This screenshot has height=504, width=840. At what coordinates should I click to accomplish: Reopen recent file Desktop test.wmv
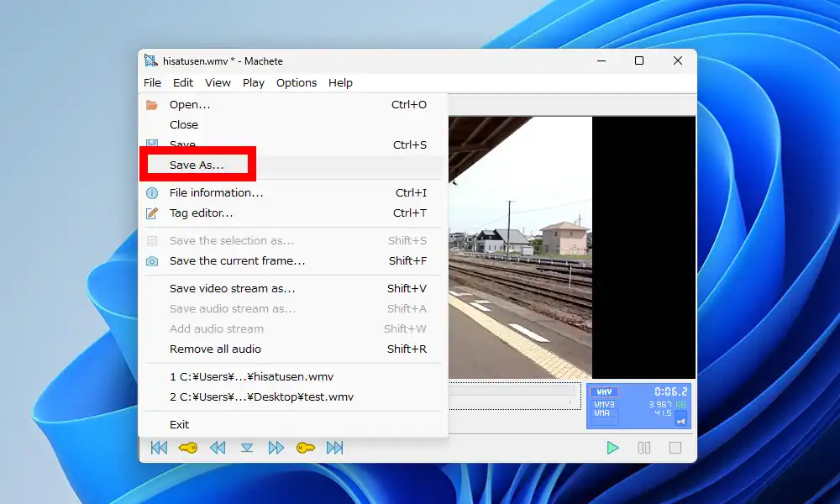click(260, 397)
